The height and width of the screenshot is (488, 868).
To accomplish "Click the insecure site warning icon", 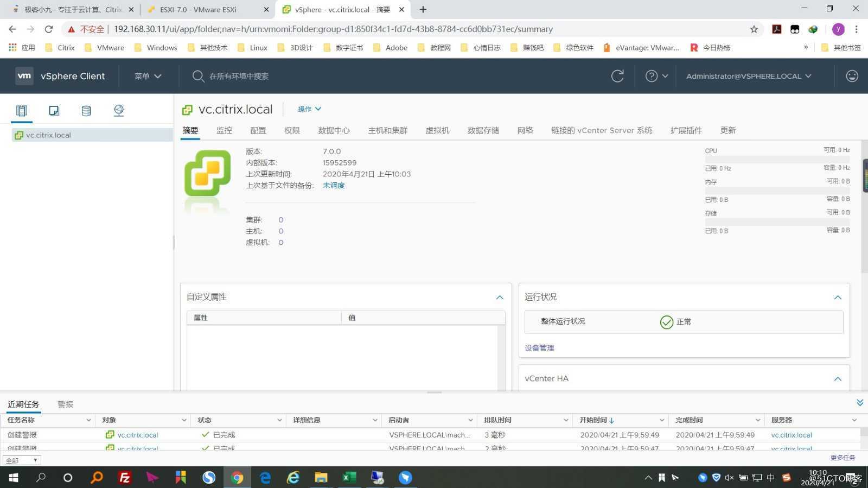I will click(x=71, y=29).
